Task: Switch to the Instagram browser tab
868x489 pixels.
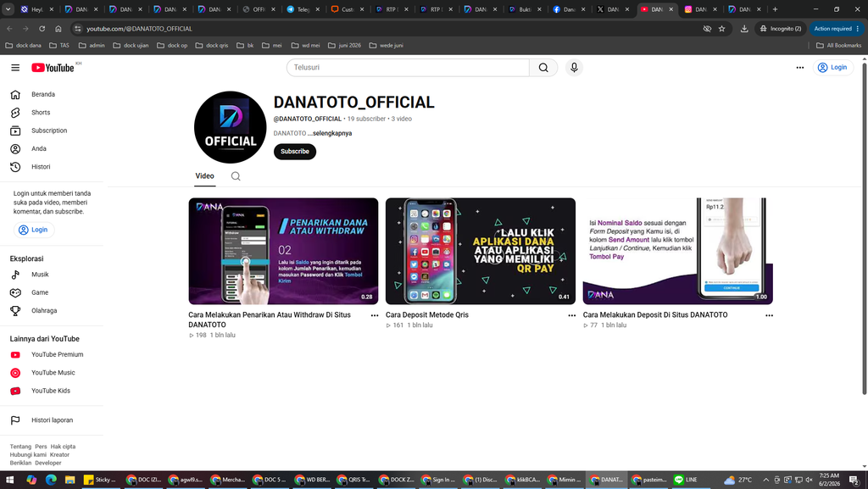Action: coord(701,9)
